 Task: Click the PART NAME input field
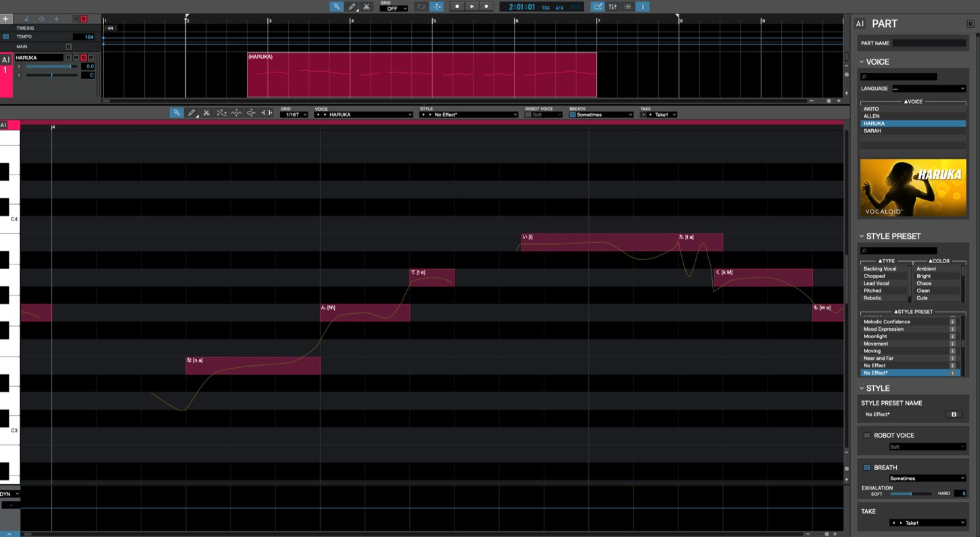929,43
